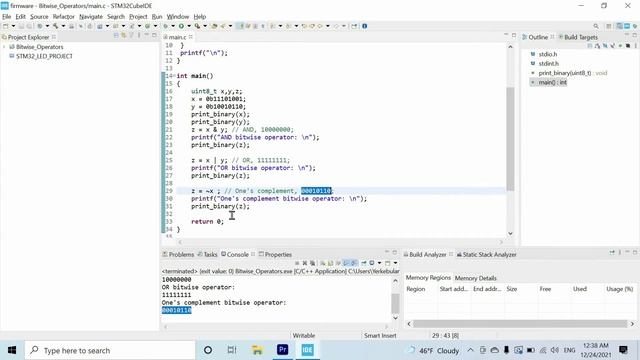
Task: Click the STM32CubeIDE taskbar icon
Action: tap(307, 350)
